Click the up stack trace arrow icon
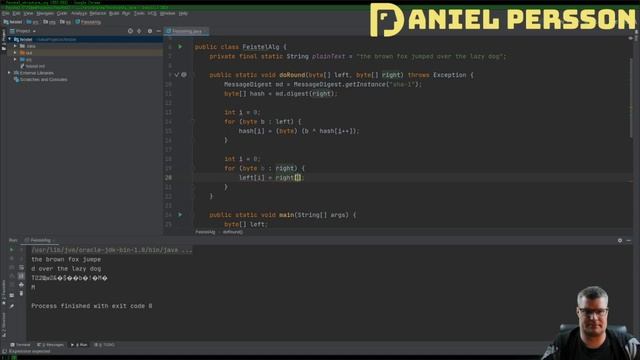Image resolution: width=640 pixels, height=360 pixels. point(21,250)
